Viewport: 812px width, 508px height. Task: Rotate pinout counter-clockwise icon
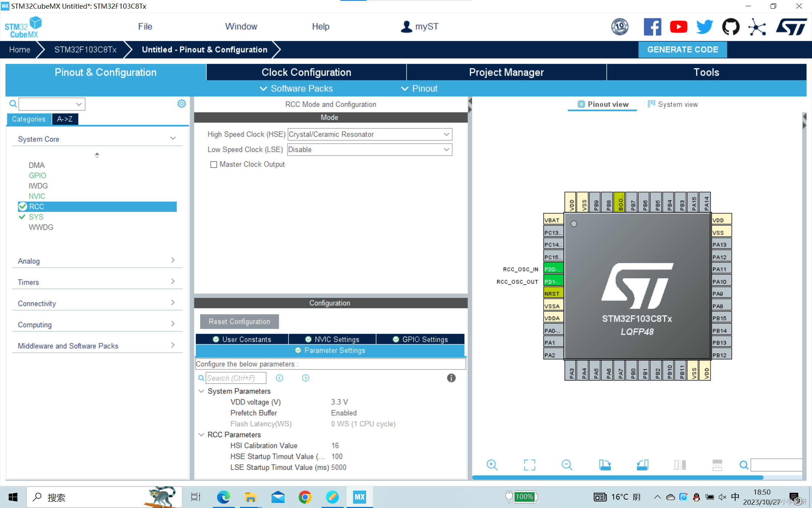click(x=642, y=465)
